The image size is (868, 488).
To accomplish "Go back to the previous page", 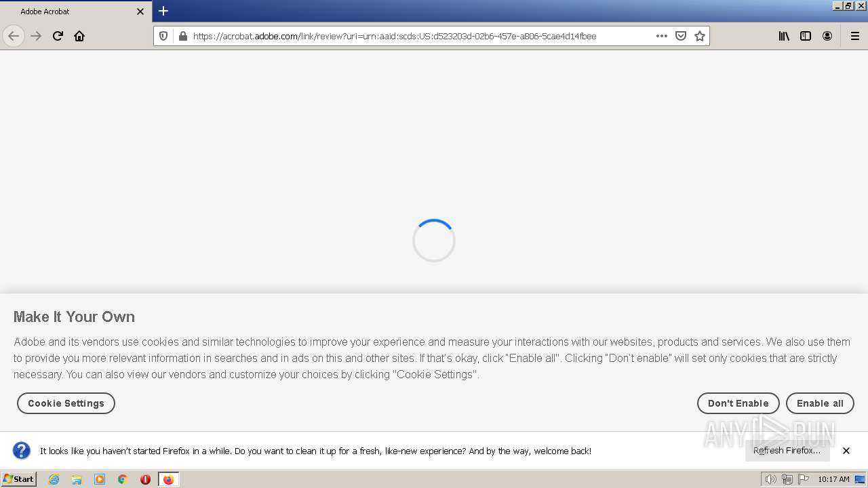I will (14, 36).
